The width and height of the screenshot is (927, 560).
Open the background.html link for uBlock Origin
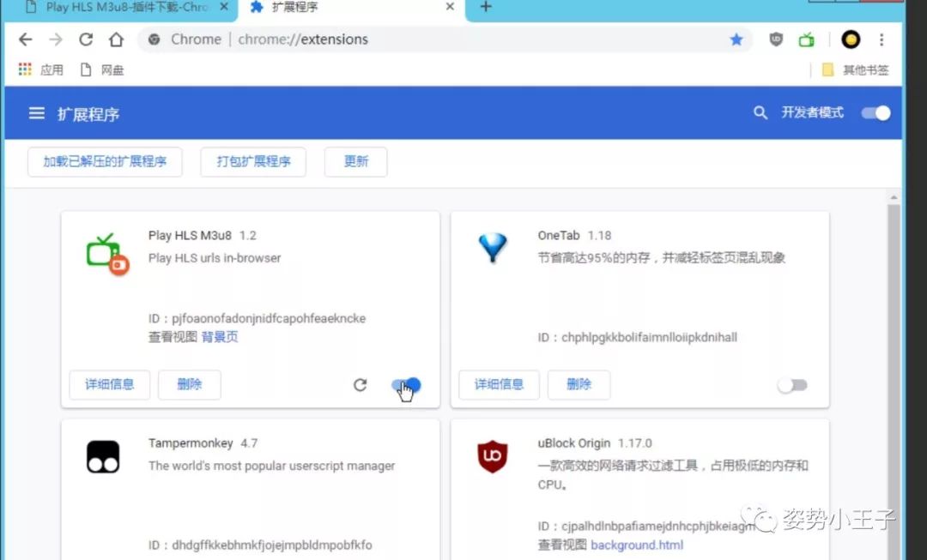[637, 545]
